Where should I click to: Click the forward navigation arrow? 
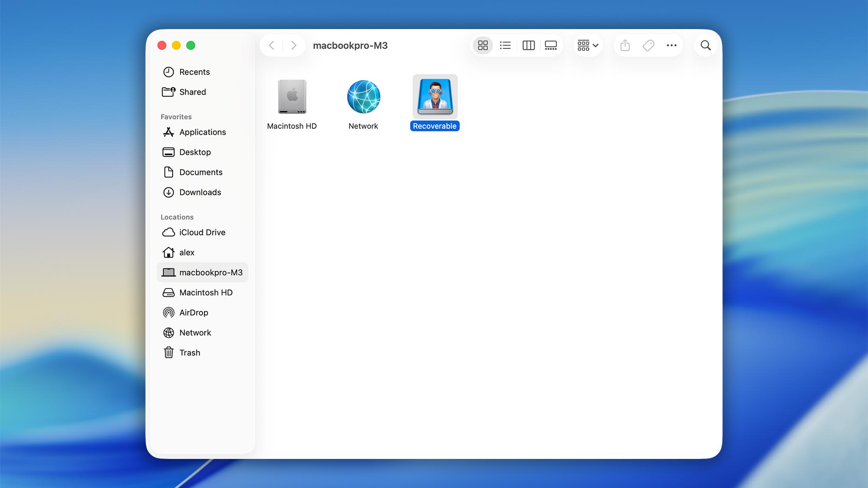tap(294, 45)
